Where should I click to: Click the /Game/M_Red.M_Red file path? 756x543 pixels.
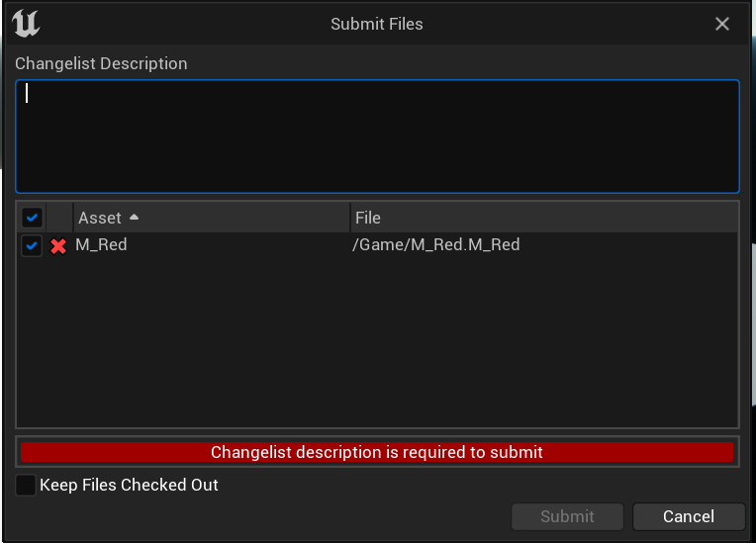(x=436, y=245)
